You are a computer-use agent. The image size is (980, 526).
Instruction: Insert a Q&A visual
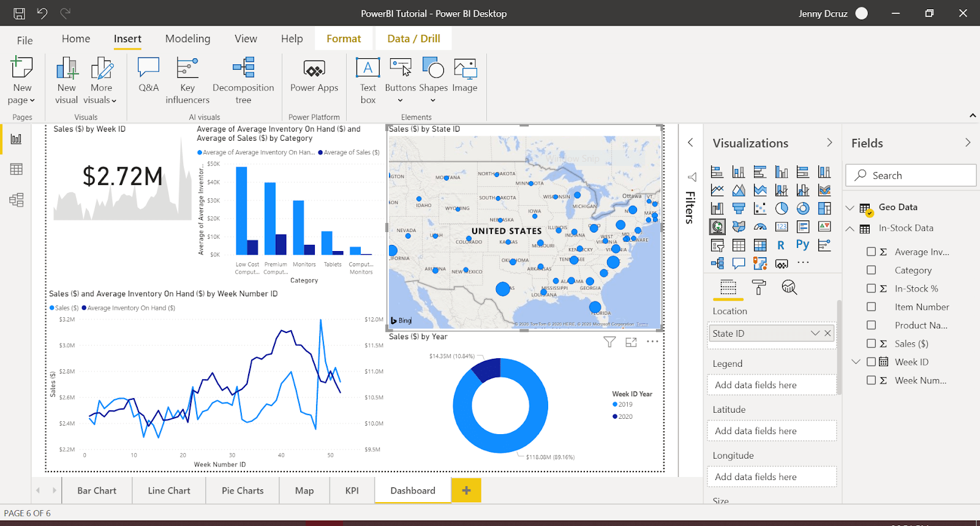point(148,75)
